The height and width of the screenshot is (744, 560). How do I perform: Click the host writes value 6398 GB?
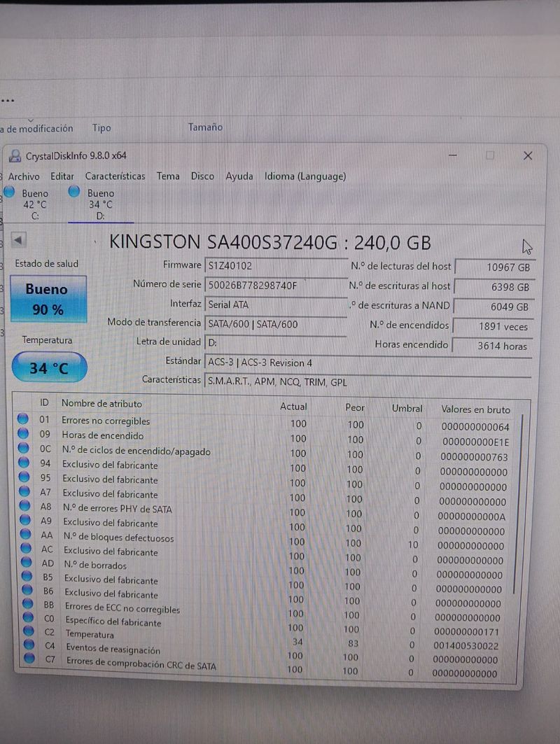[494, 287]
